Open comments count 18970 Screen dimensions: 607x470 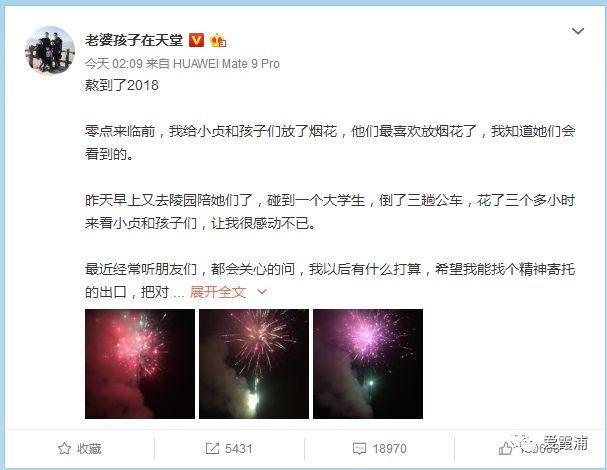tap(389, 448)
